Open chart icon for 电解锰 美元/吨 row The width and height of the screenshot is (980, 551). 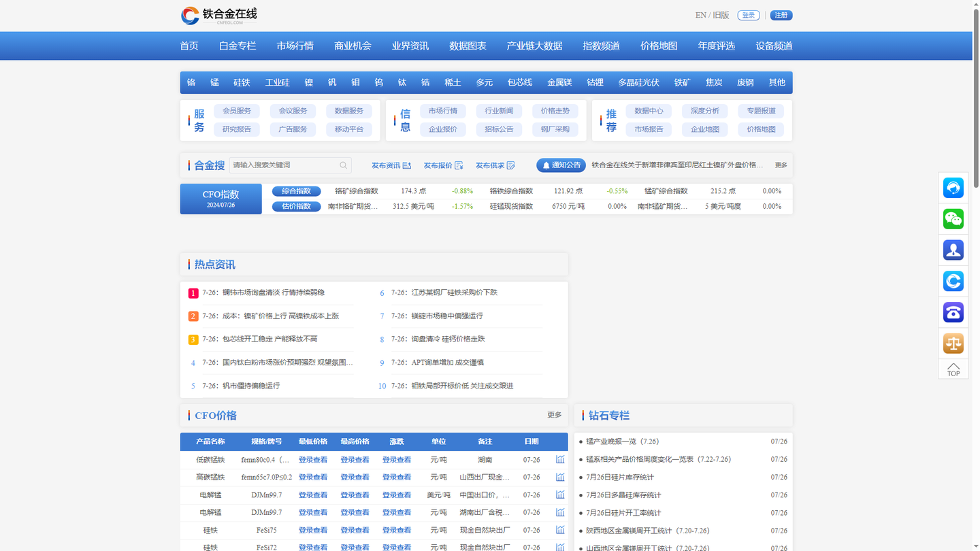click(x=560, y=495)
